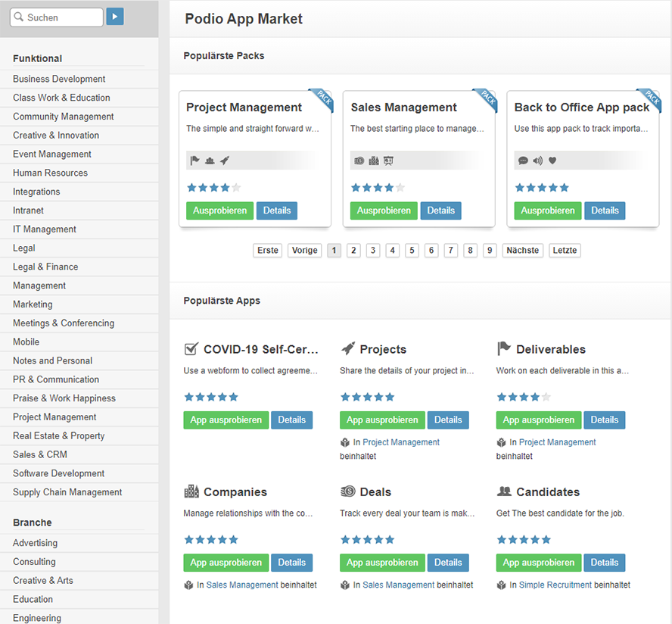Click the speaker icon in Back to Office pack
This screenshot has height=624, width=672.
pos(537,161)
